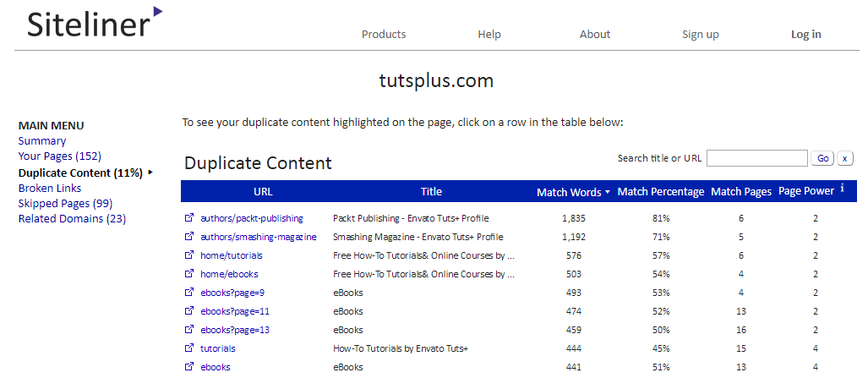Click the Match Words sort arrow

point(608,192)
